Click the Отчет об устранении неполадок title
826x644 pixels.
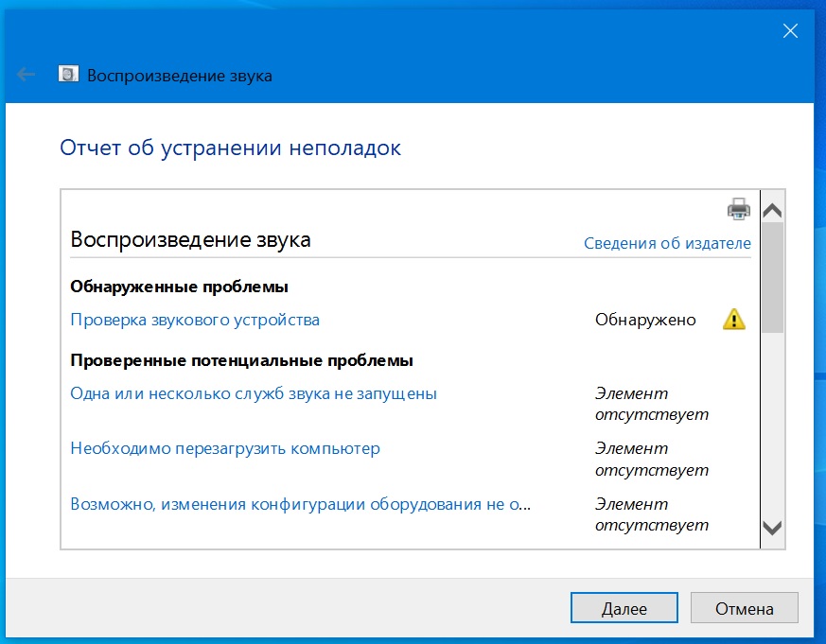click(x=230, y=148)
